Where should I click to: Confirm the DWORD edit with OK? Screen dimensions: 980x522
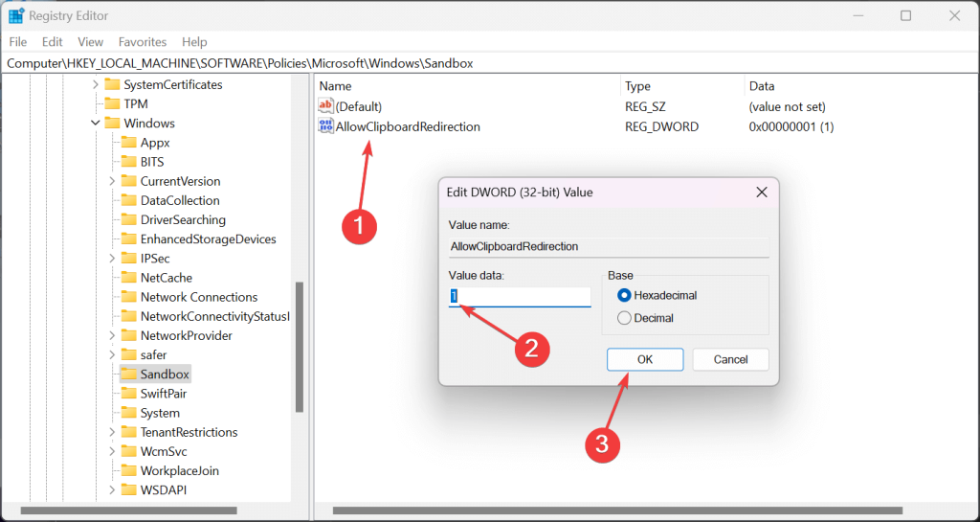click(645, 359)
